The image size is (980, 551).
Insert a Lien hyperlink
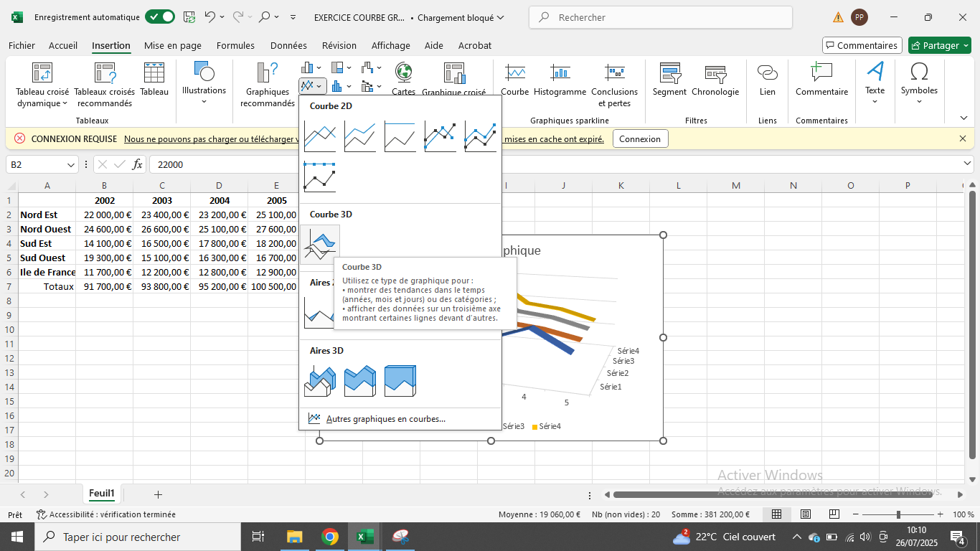(768, 80)
